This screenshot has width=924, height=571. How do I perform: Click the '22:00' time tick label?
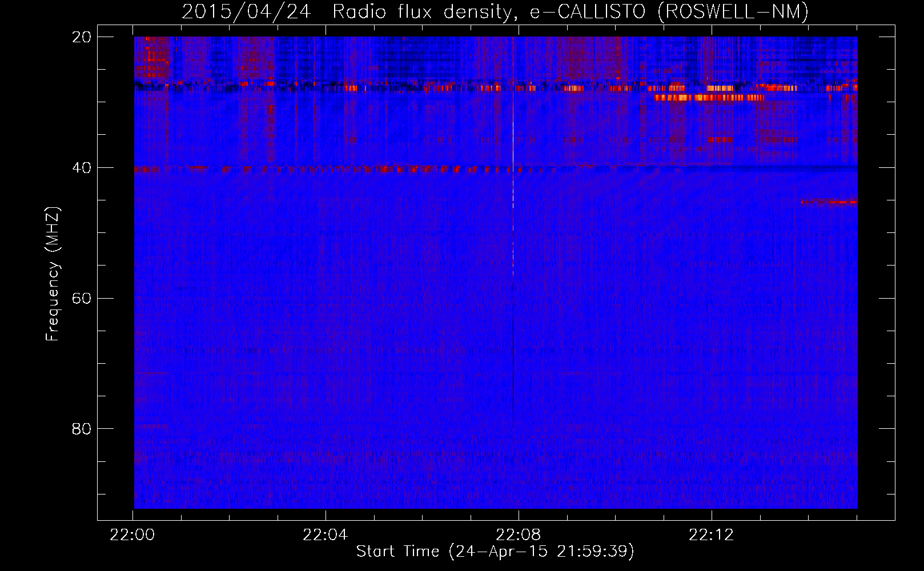tap(132, 535)
